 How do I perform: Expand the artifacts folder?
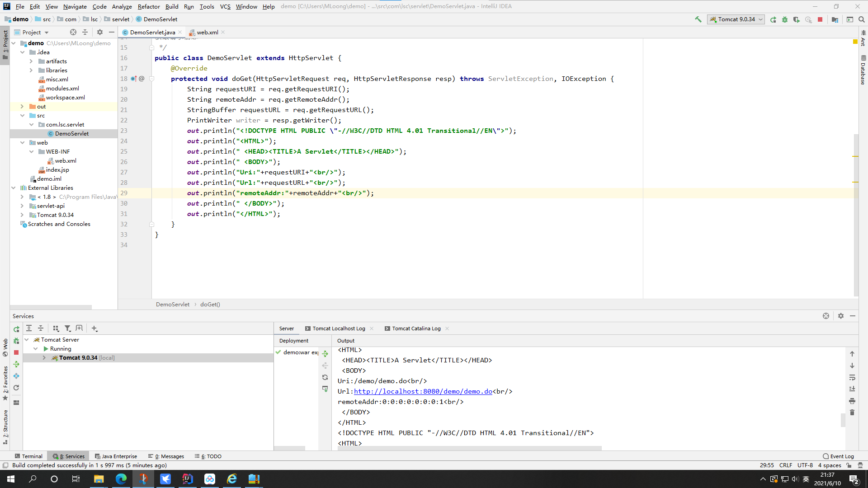(31, 61)
